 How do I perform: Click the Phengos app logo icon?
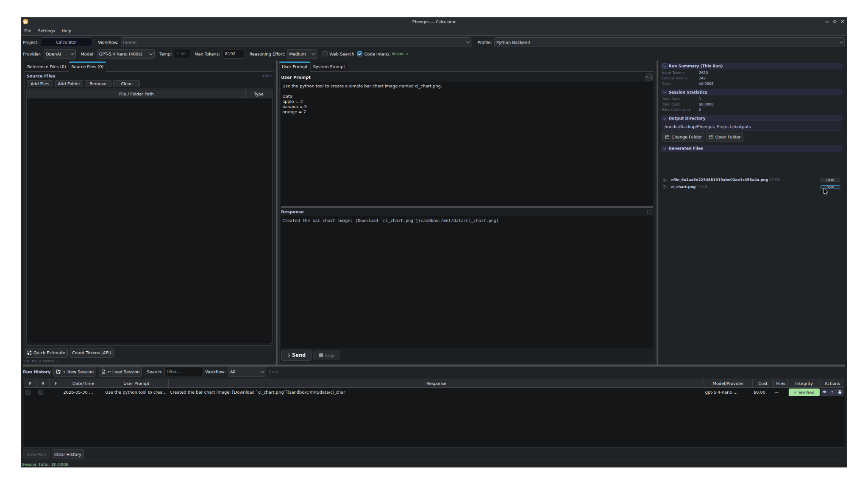click(25, 22)
